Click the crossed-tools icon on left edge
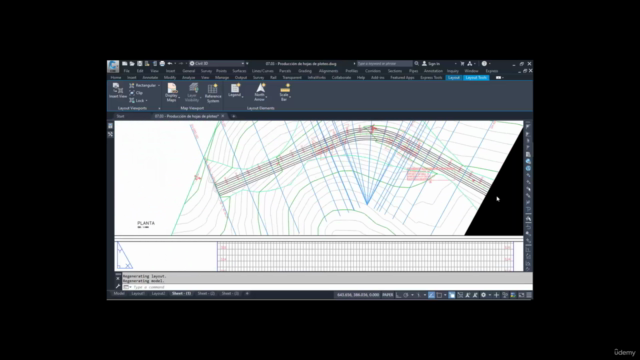Image resolution: width=640 pixels, height=360 pixels. (110, 134)
